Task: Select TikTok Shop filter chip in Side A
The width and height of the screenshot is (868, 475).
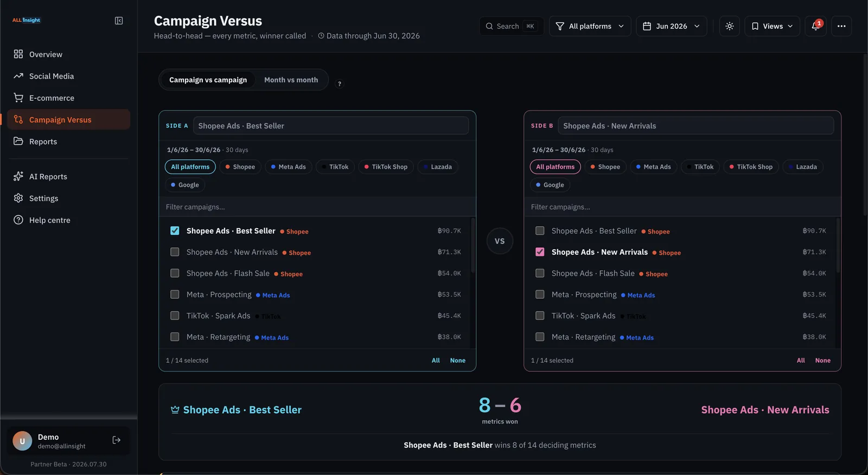Action: click(x=386, y=166)
